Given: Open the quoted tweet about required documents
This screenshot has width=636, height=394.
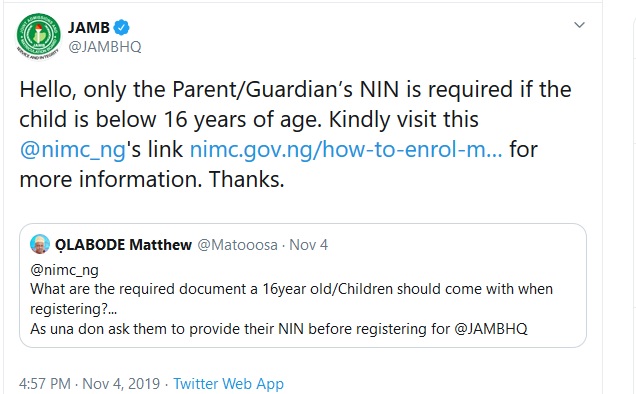Looking at the screenshot, I should [x=303, y=286].
